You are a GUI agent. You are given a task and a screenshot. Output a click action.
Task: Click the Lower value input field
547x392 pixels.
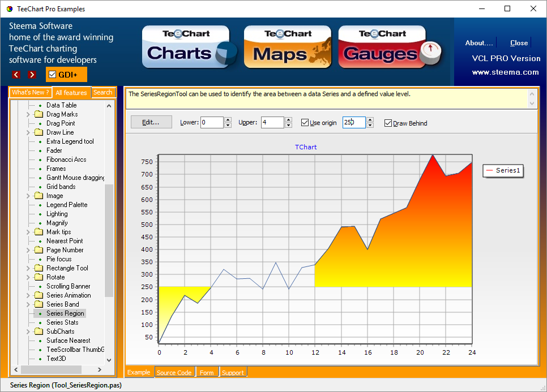pyautogui.click(x=212, y=122)
